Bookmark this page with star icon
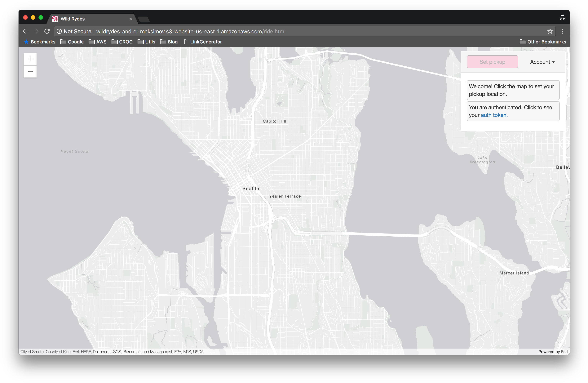588x383 pixels. tap(550, 31)
